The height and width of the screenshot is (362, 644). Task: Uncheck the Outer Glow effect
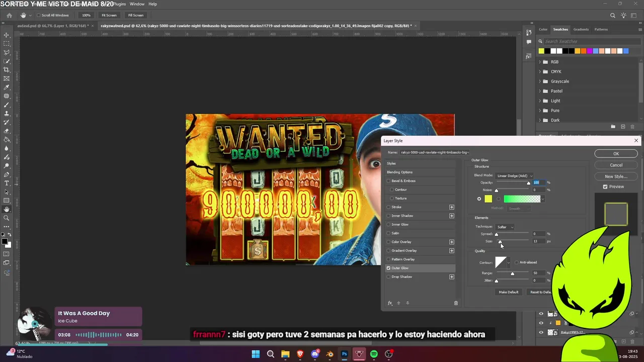(x=388, y=268)
